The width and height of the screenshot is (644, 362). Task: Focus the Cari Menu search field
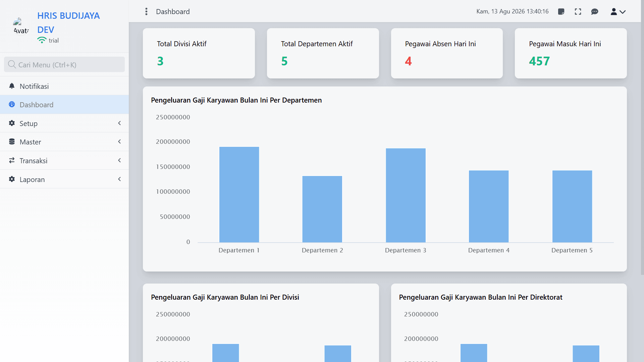point(64,64)
